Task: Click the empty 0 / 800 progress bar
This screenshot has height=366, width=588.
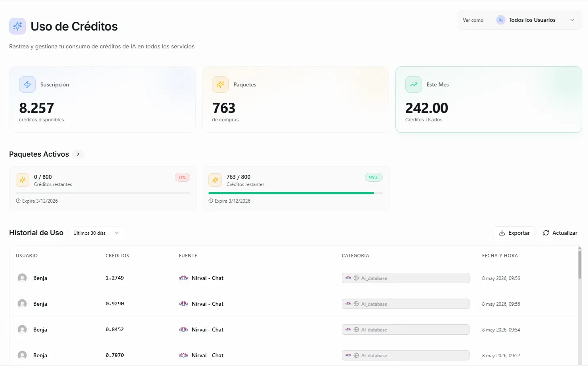Action: pyautogui.click(x=103, y=193)
